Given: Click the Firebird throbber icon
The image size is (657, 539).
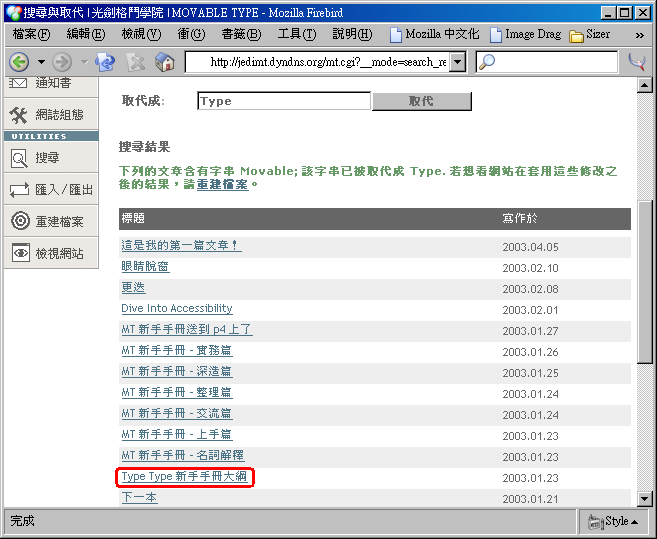Looking at the screenshot, I should 637,62.
